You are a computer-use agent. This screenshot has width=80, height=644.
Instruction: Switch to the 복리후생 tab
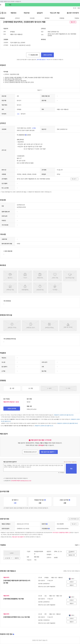pyautogui.click(x=47, y=18)
